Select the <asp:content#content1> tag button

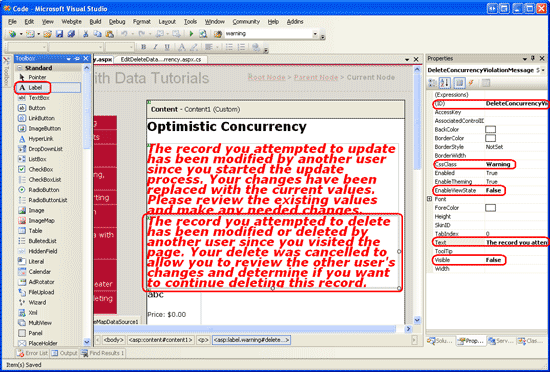[x=161, y=340]
